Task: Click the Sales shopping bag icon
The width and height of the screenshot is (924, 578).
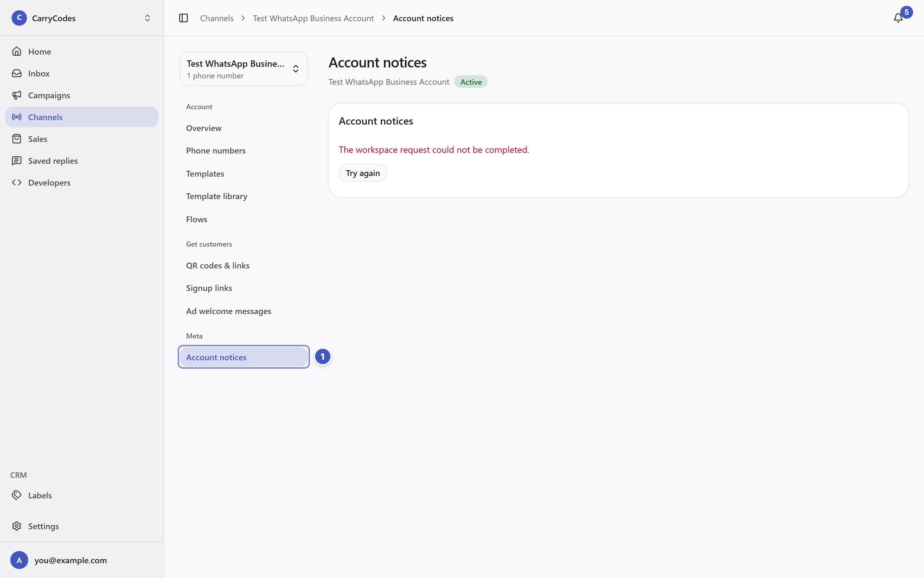Action: (16, 139)
